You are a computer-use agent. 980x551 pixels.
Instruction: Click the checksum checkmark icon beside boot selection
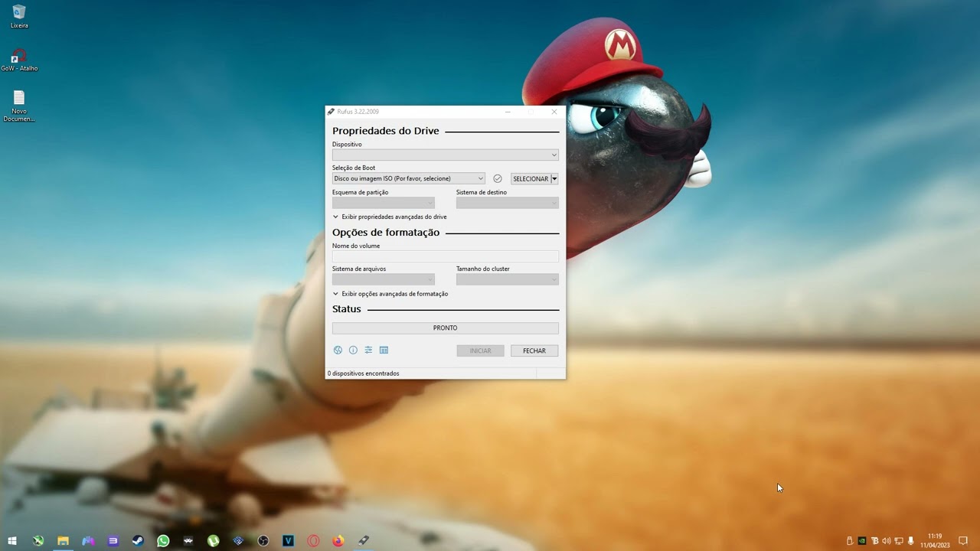(498, 178)
